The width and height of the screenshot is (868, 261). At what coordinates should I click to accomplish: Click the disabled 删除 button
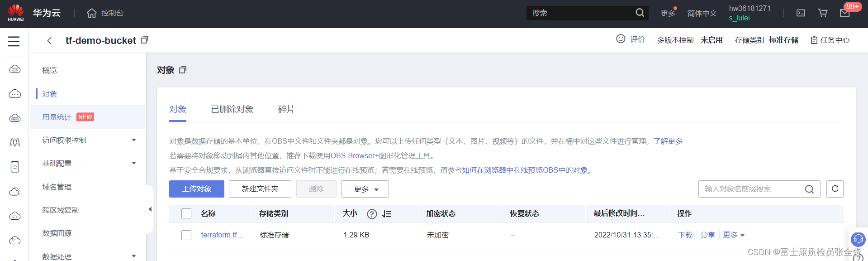316,189
